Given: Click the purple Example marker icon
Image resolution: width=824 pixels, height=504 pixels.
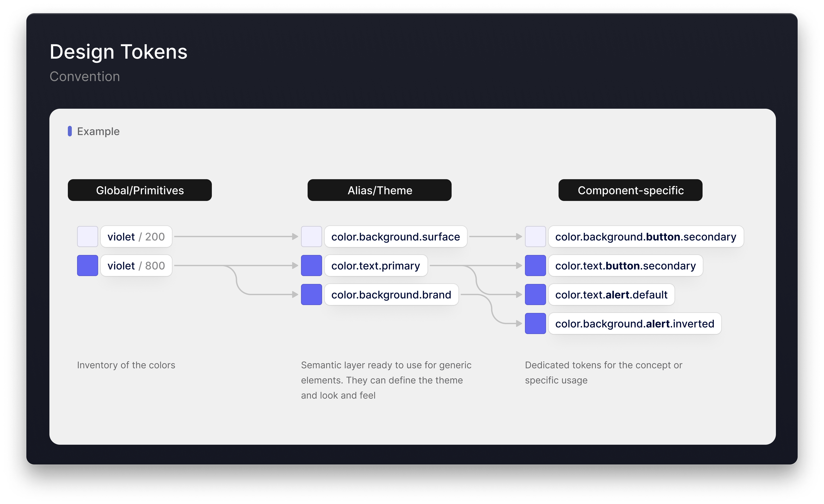Looking at the screenshot, I should [x=70, y=131].
